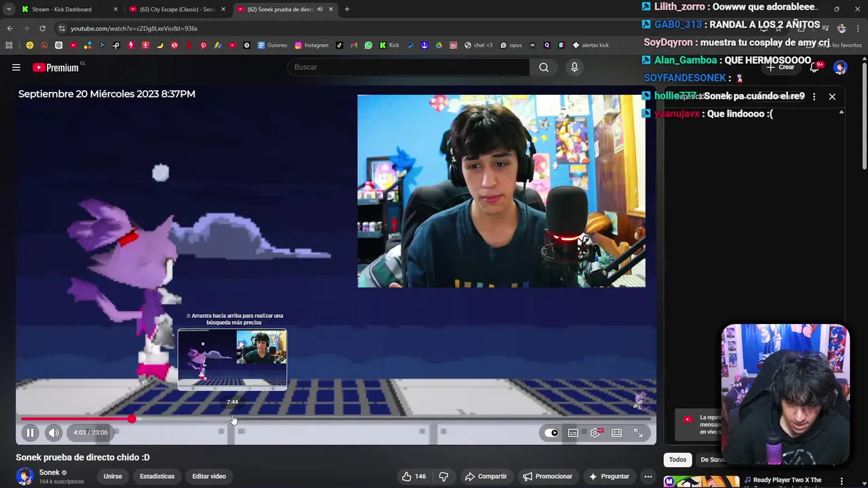Seek on the video timeline bar

tap(336, 419)
